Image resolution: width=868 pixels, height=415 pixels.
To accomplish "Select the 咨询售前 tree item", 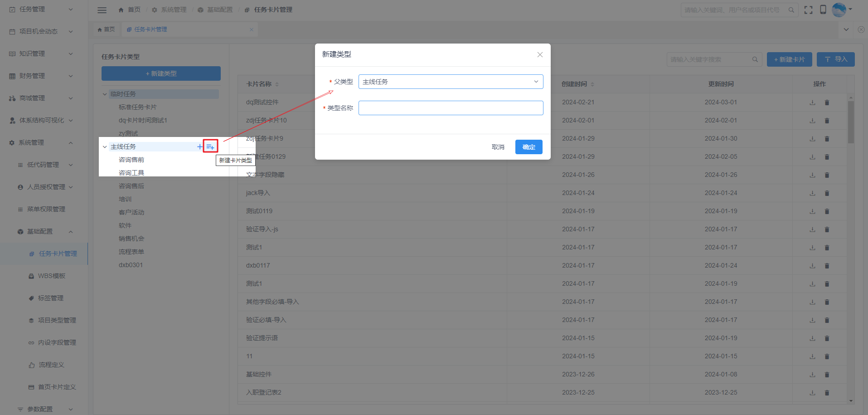I will pyautogui.click(x=131, y=160).
